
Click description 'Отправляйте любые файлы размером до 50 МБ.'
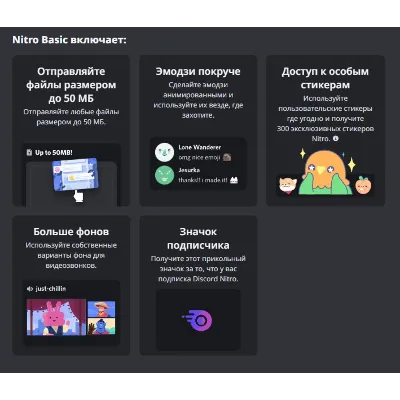tap(71, 117)
